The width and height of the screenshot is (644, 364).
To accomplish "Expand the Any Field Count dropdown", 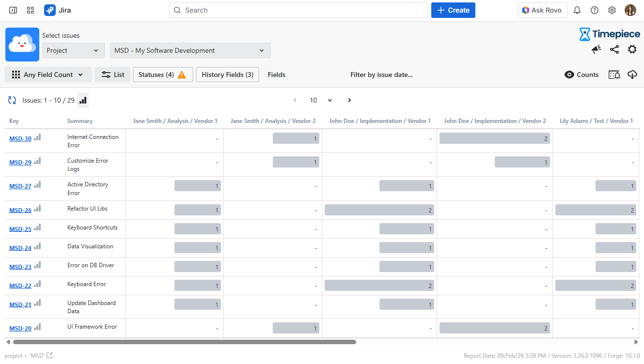I will click(48, 75).
